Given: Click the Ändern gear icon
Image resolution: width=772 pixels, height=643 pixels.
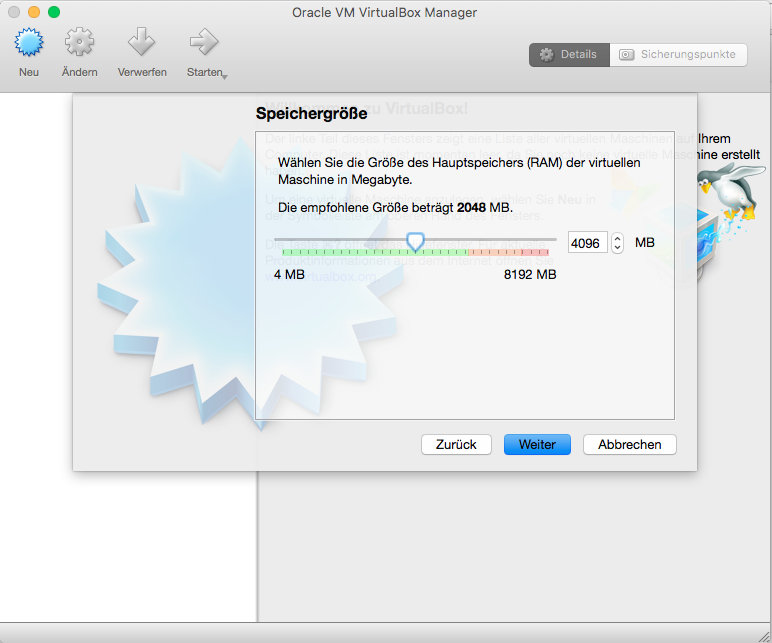Looking at the screenshot, I should click(79, 43).
